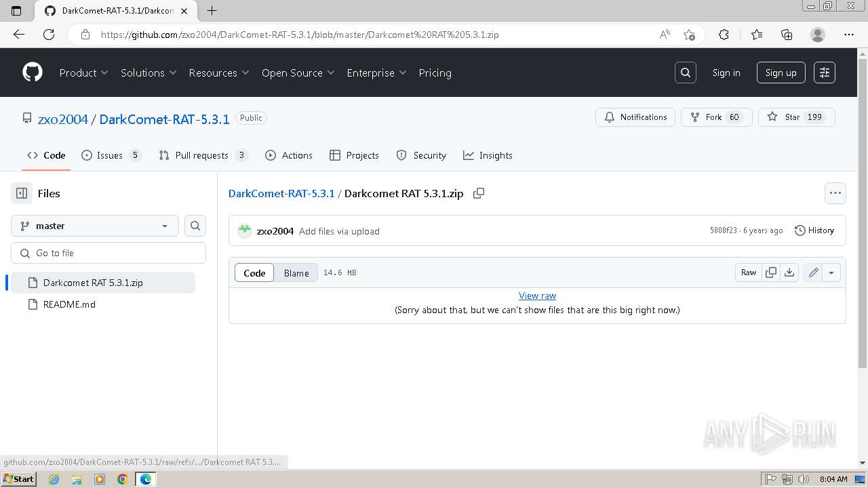The height and width of the screenshot is (488, 868).
Task: Click the edit file pencil icon
Action: tap(813, 272)
